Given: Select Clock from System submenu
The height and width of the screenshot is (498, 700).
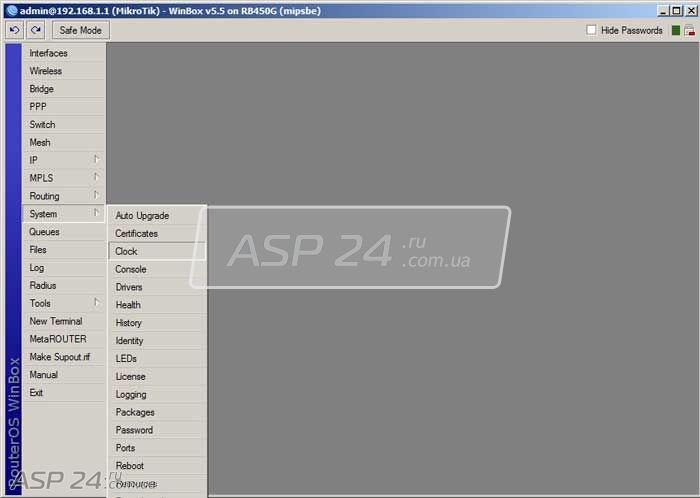Looking at the screenshot, I should [x=157, y=251].
